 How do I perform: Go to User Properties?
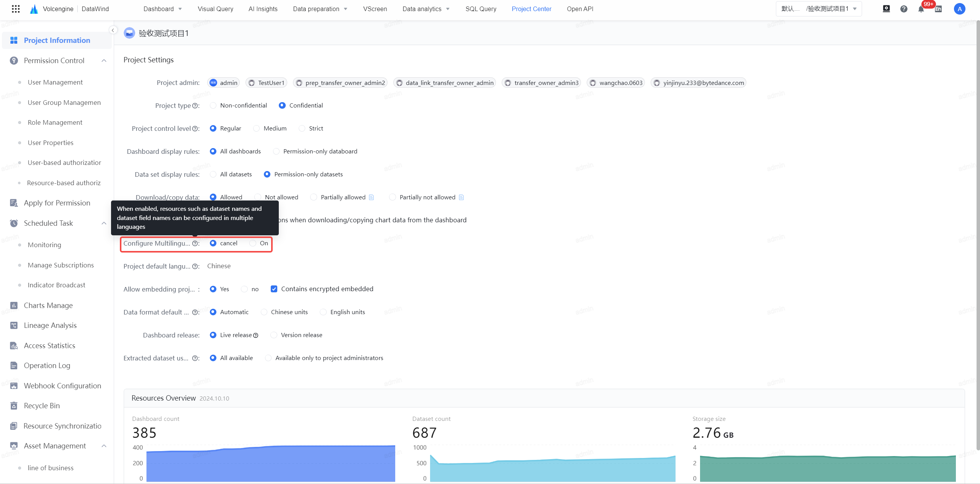51,143
